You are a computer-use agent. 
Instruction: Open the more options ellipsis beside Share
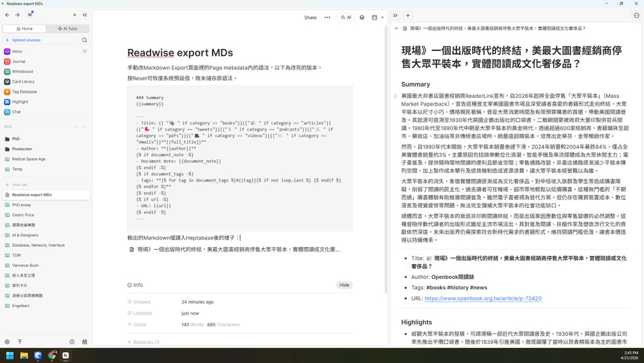327,17
